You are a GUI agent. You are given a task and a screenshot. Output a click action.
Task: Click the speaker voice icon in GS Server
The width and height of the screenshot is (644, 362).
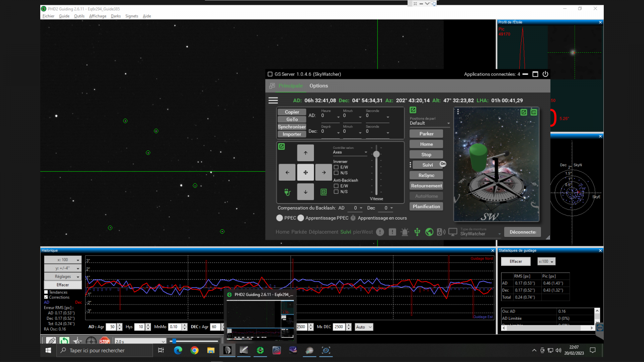tap(441, 232)
